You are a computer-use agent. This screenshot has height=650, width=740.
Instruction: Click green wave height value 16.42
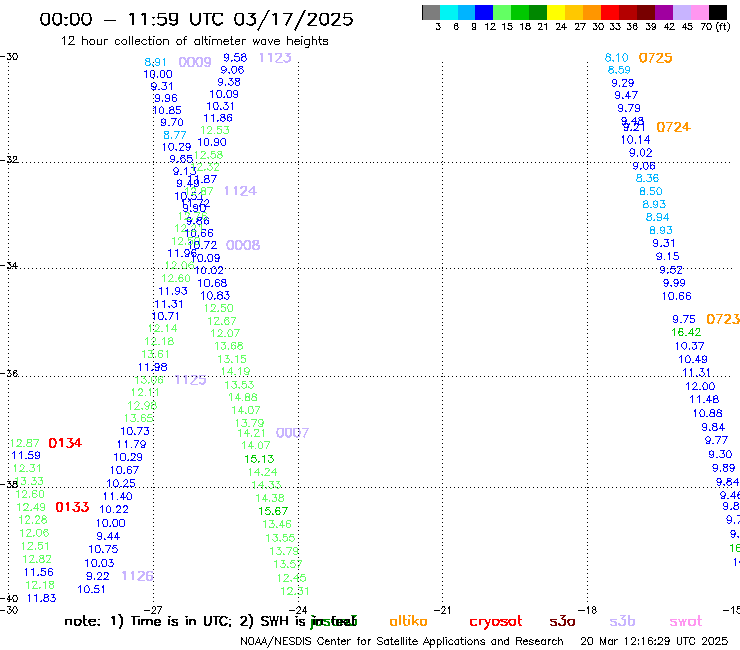[686, 332]
